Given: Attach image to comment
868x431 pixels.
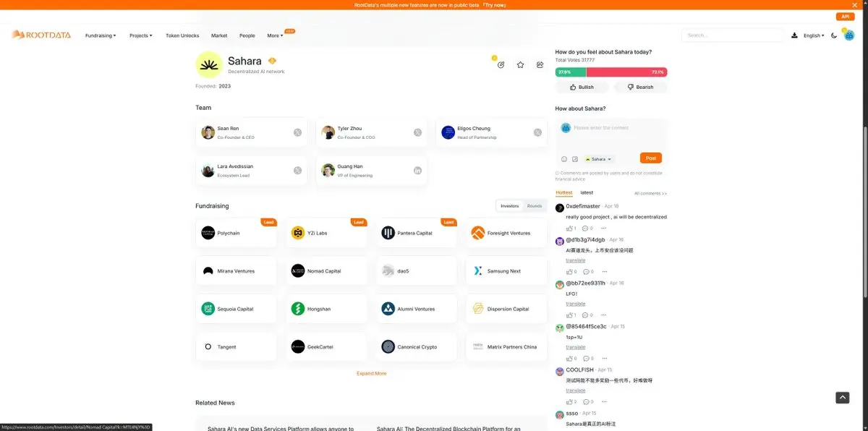Looking at the screenshot, I should [575, 159].
